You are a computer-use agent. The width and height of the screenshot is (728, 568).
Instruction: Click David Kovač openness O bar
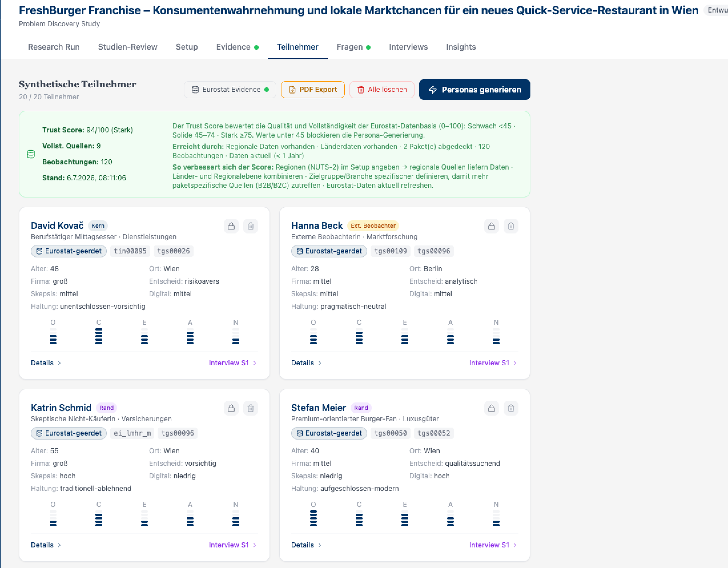tap(53, 336)
